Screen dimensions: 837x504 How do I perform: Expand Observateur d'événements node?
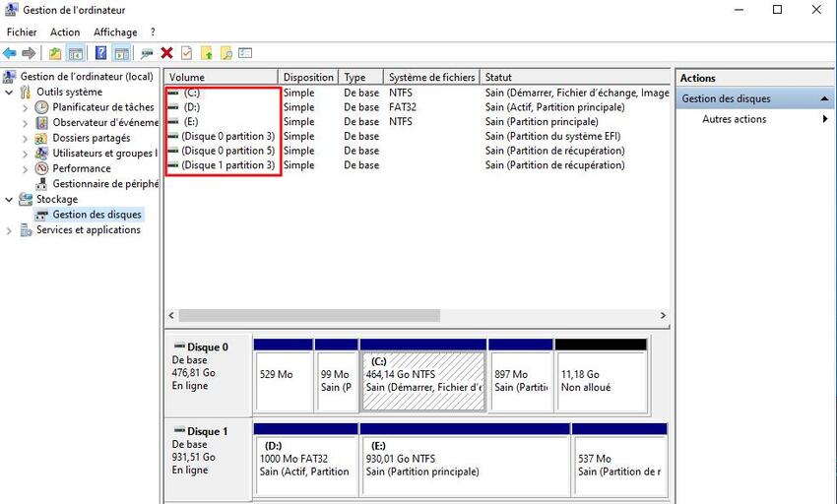coord(25,123)
